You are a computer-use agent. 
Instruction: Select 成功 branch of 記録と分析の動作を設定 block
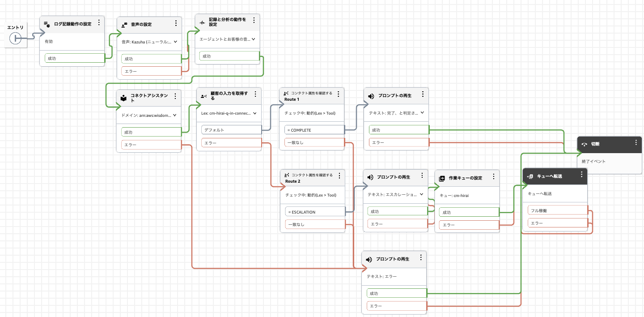pos(229,56)
